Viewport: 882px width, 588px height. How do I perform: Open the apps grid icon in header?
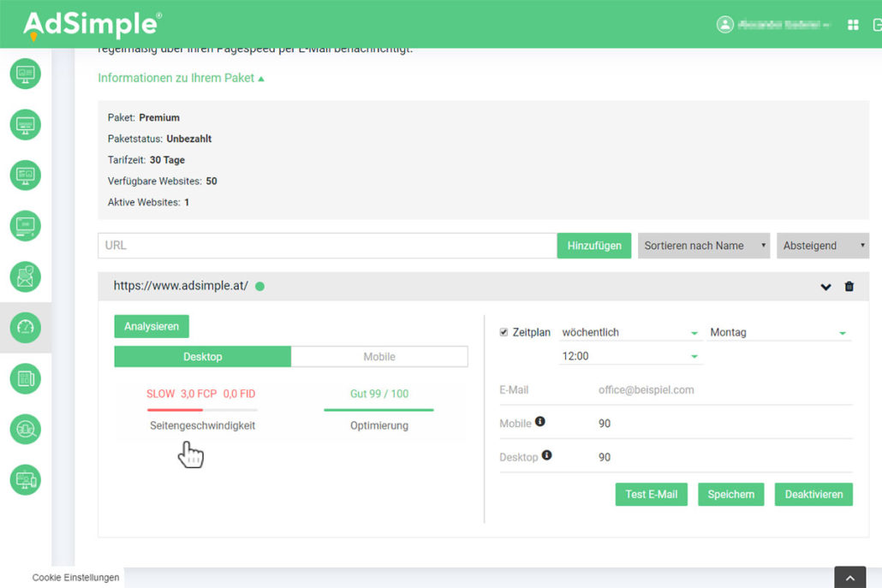click(853, 25)
